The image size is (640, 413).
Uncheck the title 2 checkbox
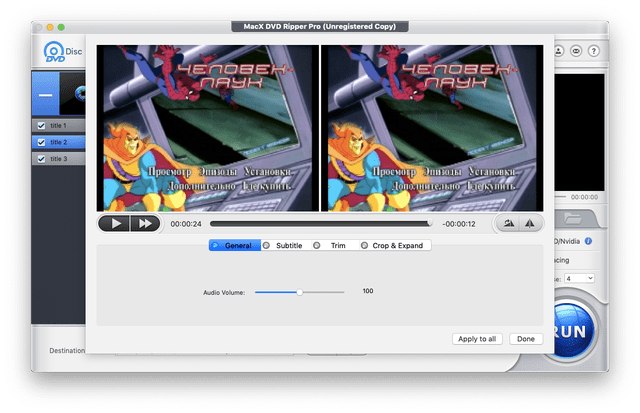41,142
